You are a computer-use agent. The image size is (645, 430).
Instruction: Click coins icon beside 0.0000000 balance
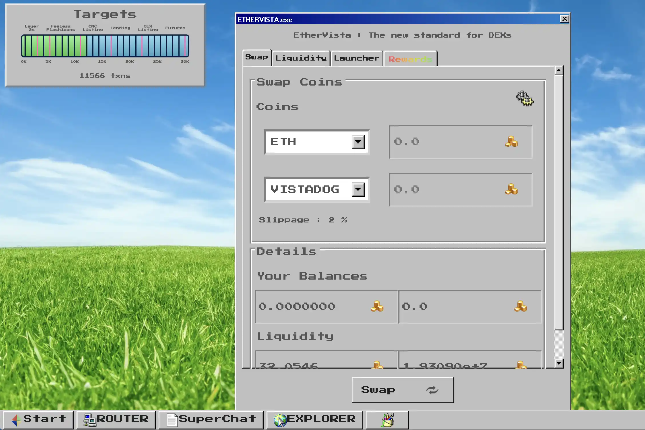click(377, 307)
